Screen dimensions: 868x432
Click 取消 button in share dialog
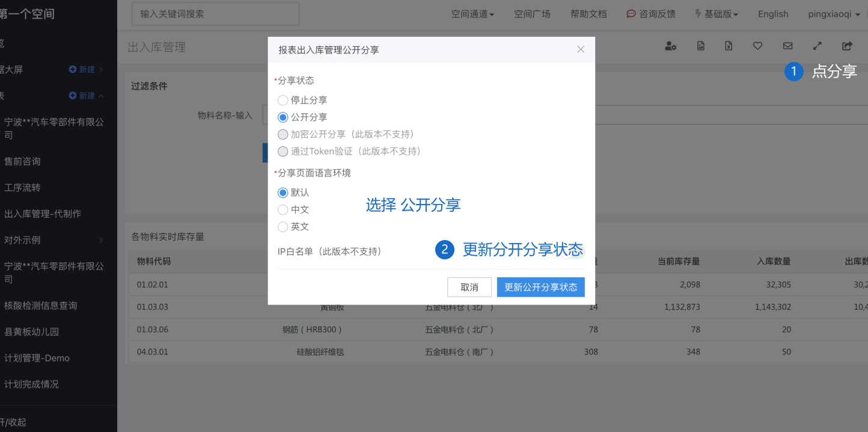tap(469, 287)
